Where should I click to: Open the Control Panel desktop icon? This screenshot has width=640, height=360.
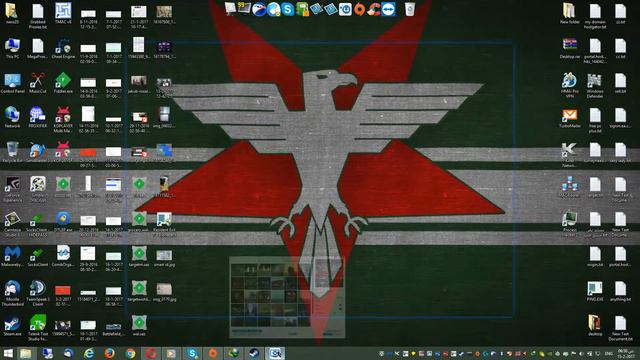[x=12, y=83]
